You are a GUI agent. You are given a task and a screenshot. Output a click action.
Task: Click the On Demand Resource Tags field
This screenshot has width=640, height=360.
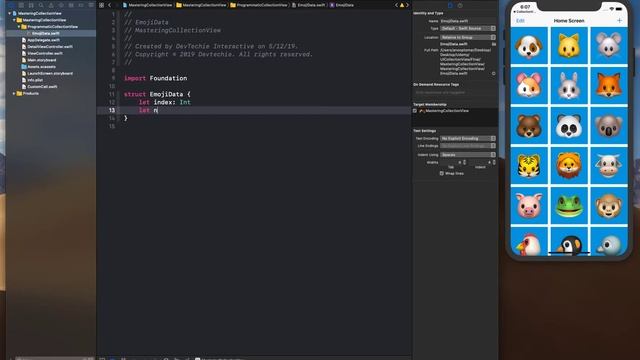click(x=455, y=93)
